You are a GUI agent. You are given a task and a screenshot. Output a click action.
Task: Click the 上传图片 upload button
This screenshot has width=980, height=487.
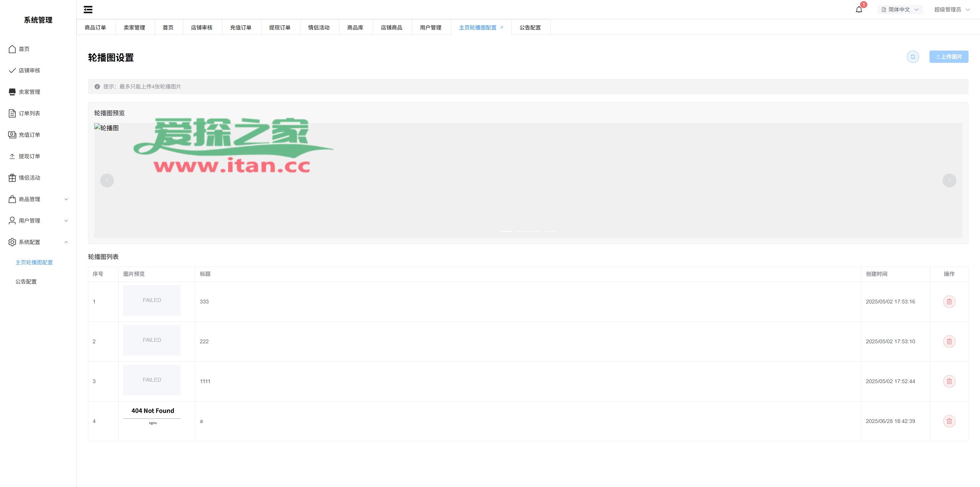pyautogui.click(x=949, y=57)
